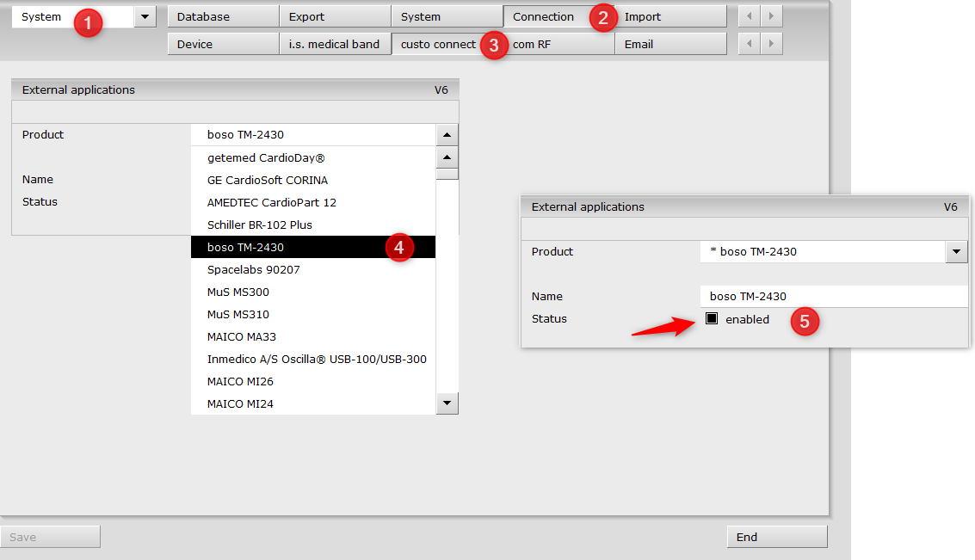This screenshot has height=560, width=975.
Task: Move second tab row to the right
Action: pos(772,44)
